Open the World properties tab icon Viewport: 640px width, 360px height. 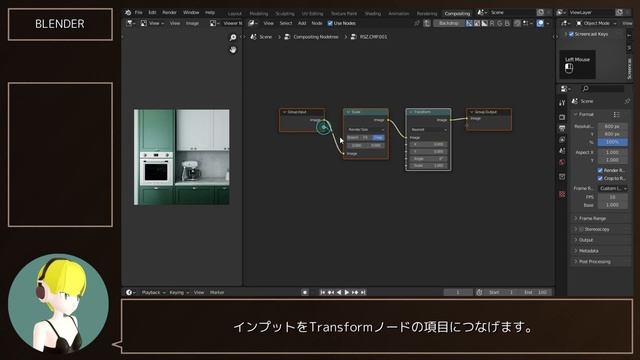pyautogui.click(x=562, y=162)
